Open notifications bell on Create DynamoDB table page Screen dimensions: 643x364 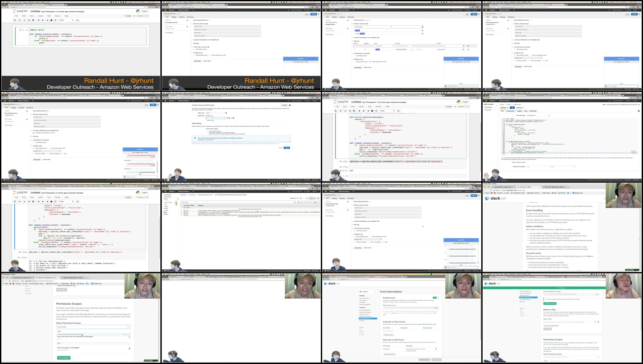(x=288, y=101)
